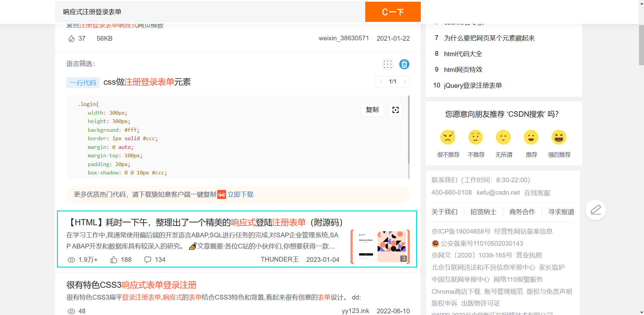Click the 400-660-0108 phone number
644x315 pixels.
[x=452, y=193]
